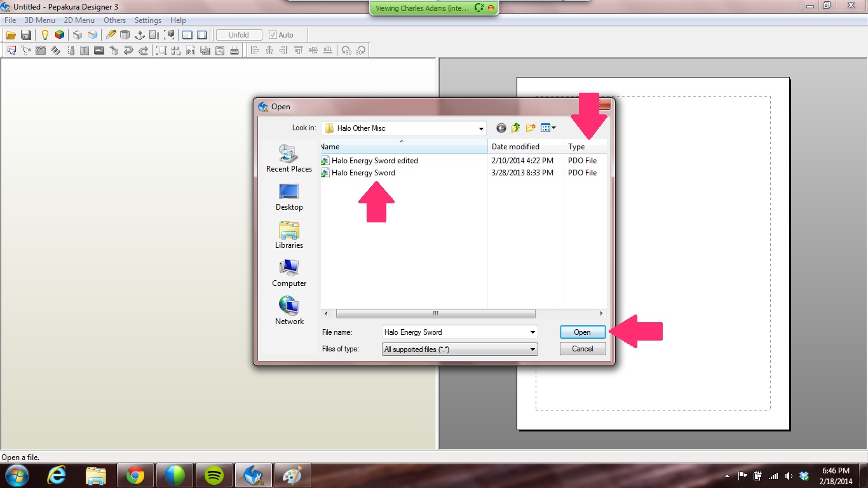Click the light bulb toolbar icon
This screenshot has width=868, height=488.
(x=44, y=35)
